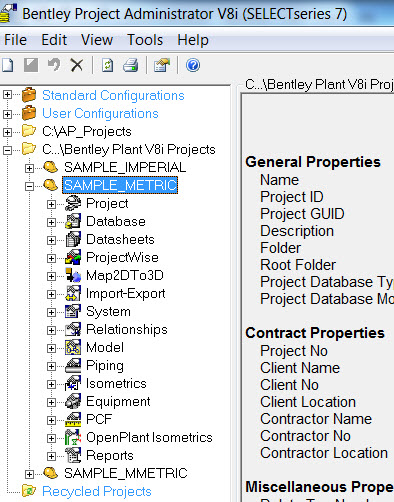Image resolution: width=394 pixels, height=502 pixels.
Task: Click the Delete X toolbar icon
Action: pos(77,65)
